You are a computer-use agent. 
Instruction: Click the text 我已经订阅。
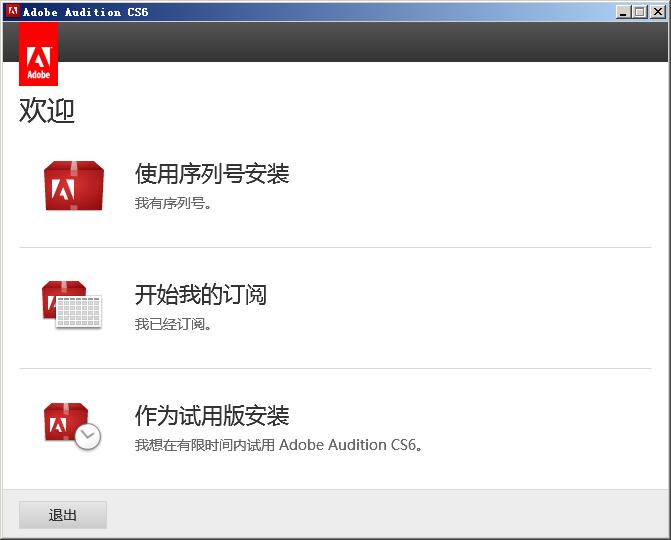tap(173, 324)
